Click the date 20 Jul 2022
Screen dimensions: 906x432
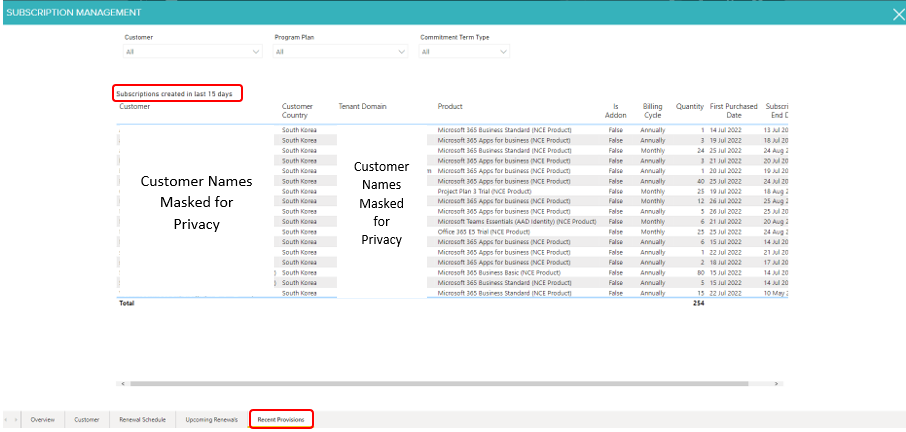pyautogui.click(x=726, y=171)
